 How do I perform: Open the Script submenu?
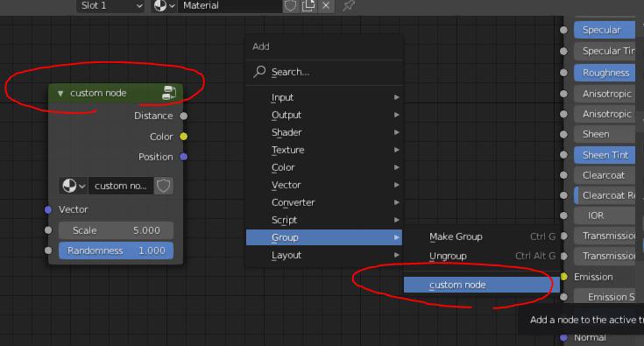pyautogui.click(x=324, y=220)
